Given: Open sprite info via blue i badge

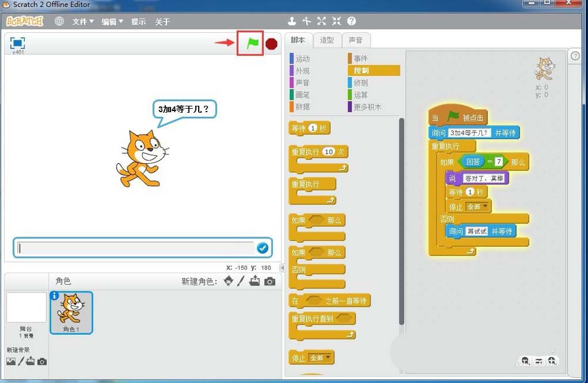Looking at the screenshot, I should click(x=54, y=295).
